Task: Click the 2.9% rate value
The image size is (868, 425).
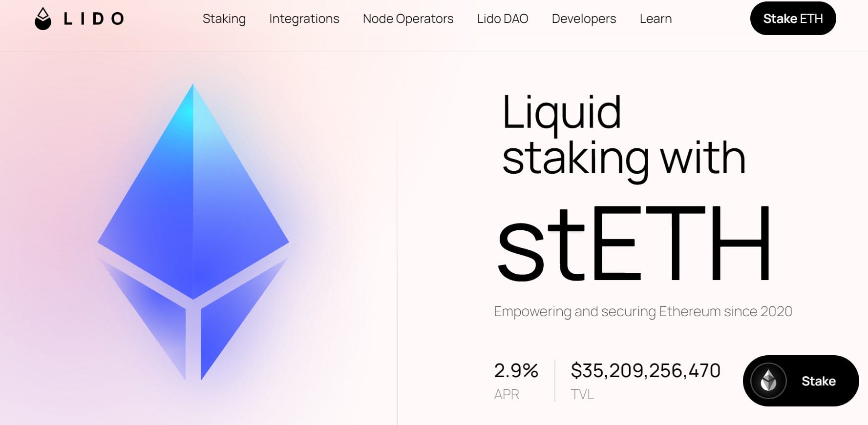Action: (x=516, y=371)
